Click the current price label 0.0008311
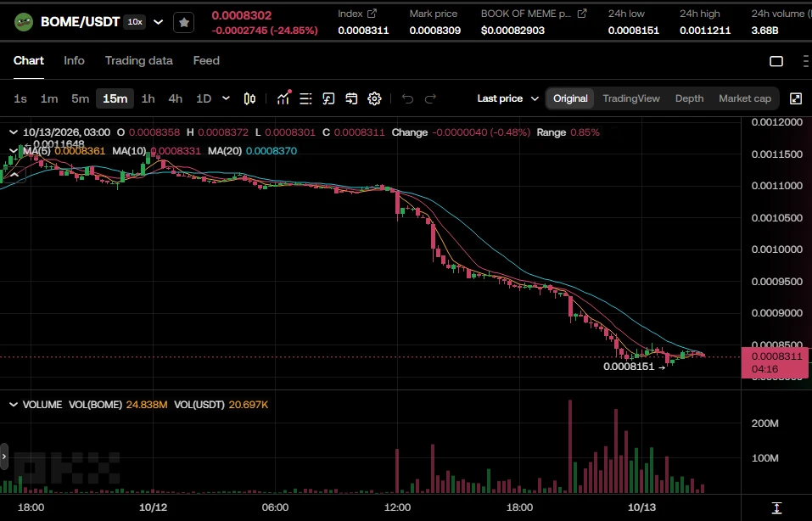The height and width of the screenshot is (521, 812). click(775, 362)
